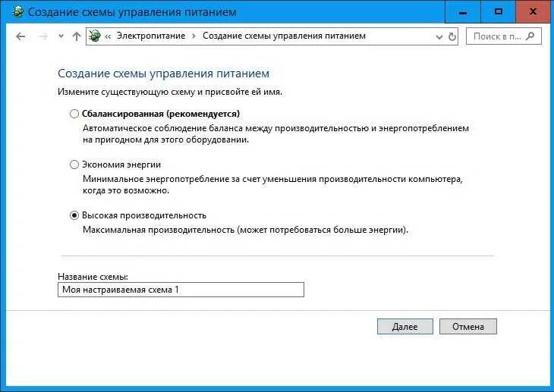The image size is (554, 392).
Task: Click the search magnifier icon
Action: [x=530, y=36]
